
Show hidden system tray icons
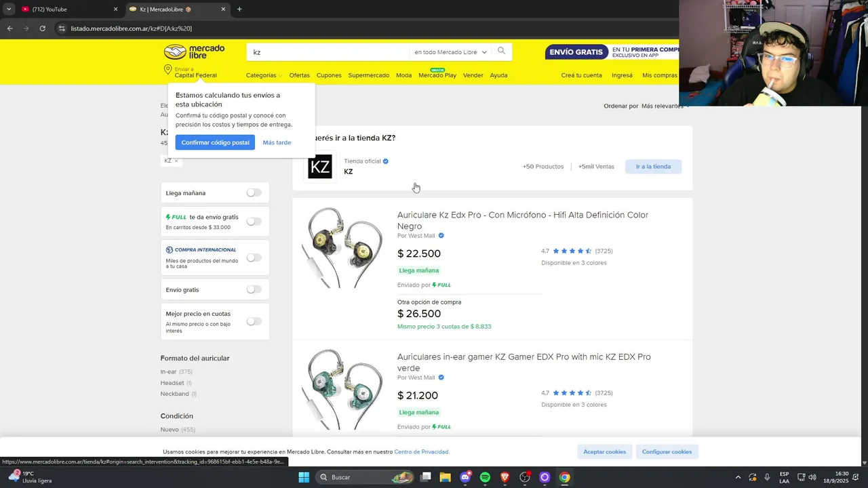[x=738, y=477]
